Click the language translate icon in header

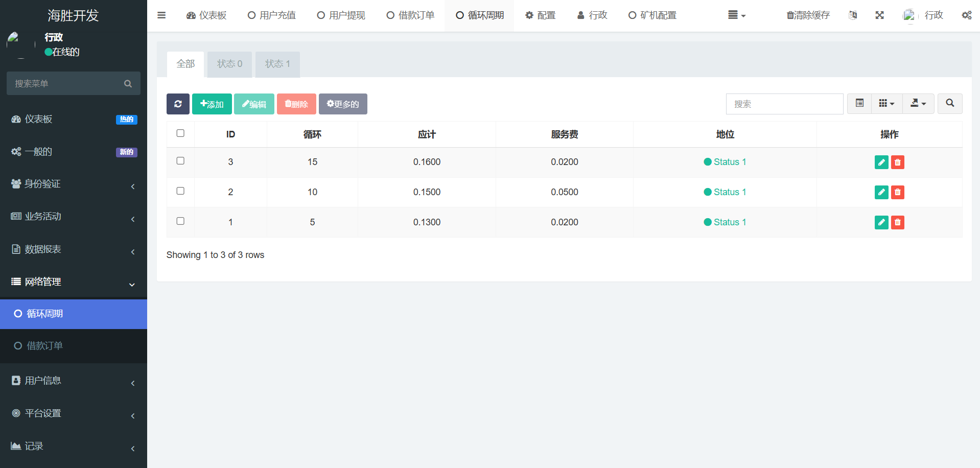[853, 15]
